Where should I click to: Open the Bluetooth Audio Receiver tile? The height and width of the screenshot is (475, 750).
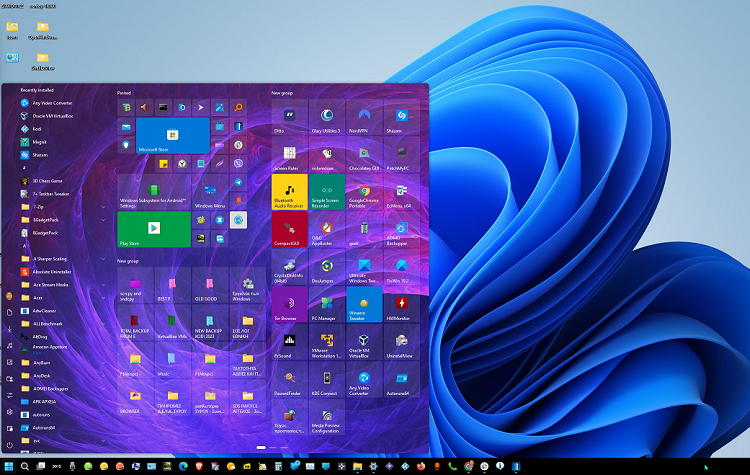point(289,192)
